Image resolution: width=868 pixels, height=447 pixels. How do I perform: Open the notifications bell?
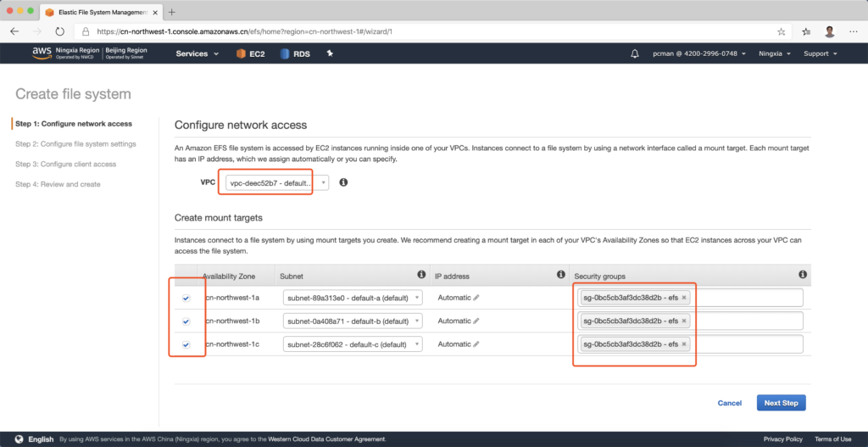635,53
